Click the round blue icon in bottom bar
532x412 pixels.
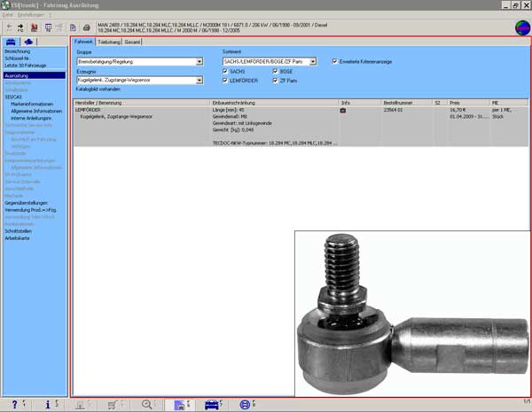pos(245,404)
